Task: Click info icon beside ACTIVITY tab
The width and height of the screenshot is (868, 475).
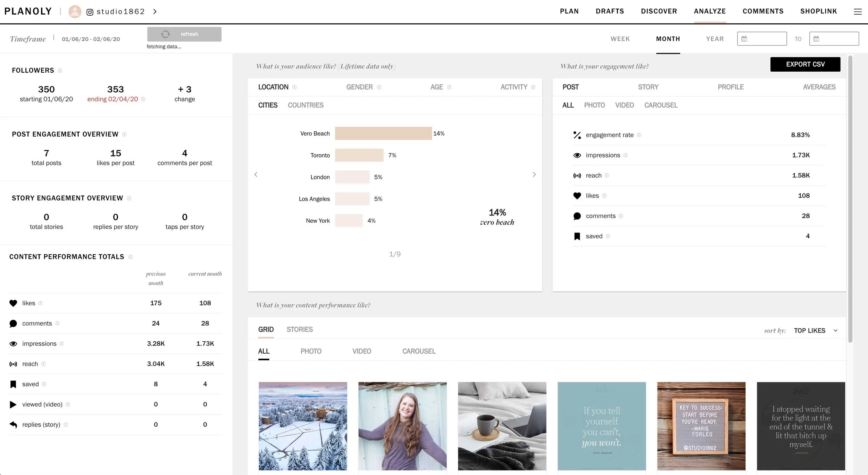Action: point(533,87)
